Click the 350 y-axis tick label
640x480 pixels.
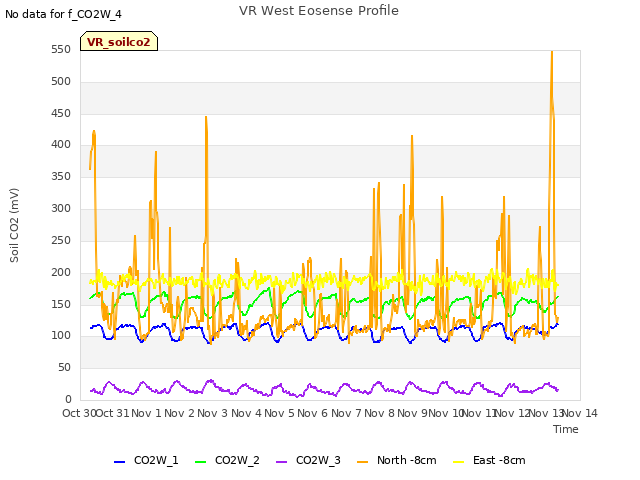[61, 176]
